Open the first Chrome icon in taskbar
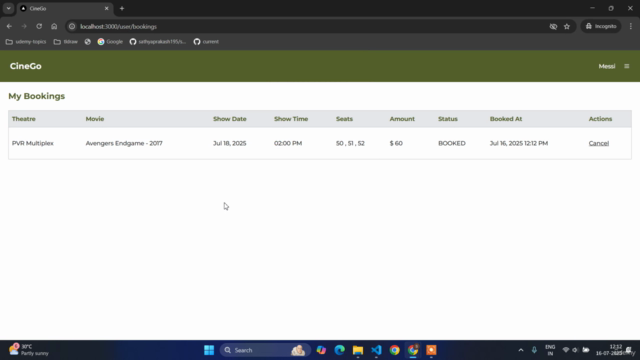The image size is (640, 360). (x=395, y=350)
